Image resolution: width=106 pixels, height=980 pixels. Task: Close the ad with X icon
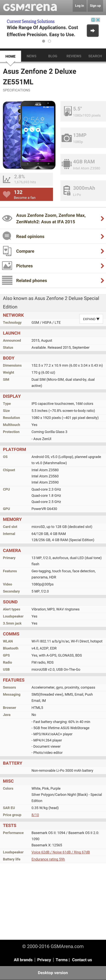98,20
